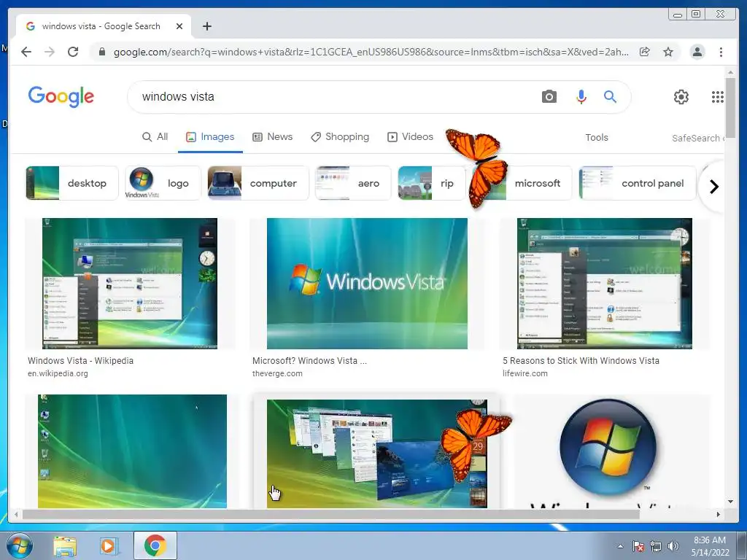Filter by the desktop chip
747x560 pixels.
click(72, 183)
